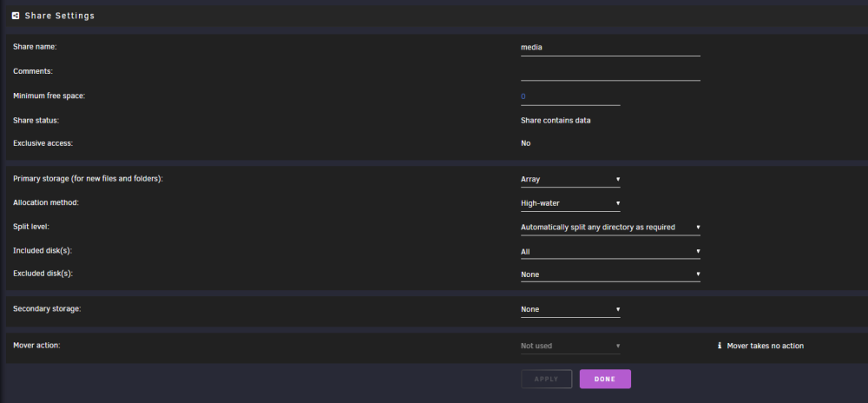Edit the Share name field containing media

(610, 48)
